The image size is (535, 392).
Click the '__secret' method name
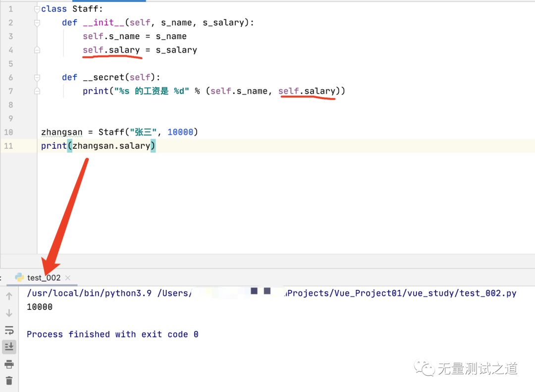click(104, 77)
